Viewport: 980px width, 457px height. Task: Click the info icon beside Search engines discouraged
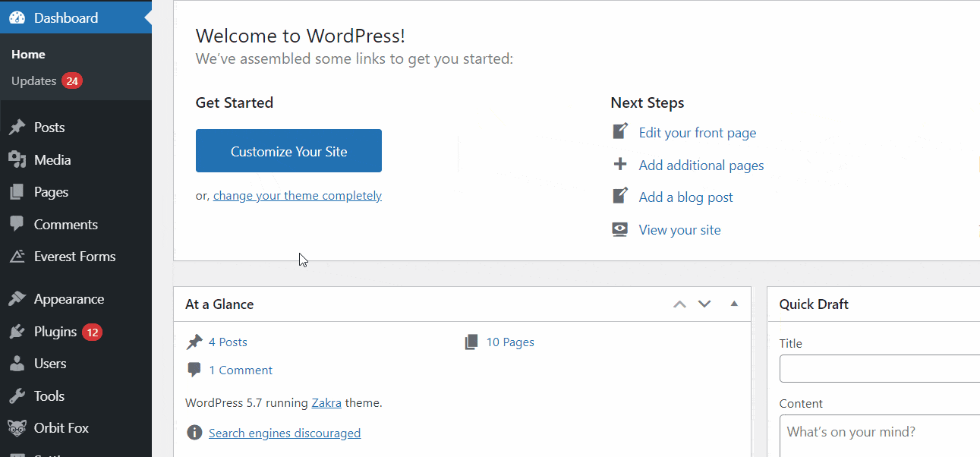(x=195, y=433)
